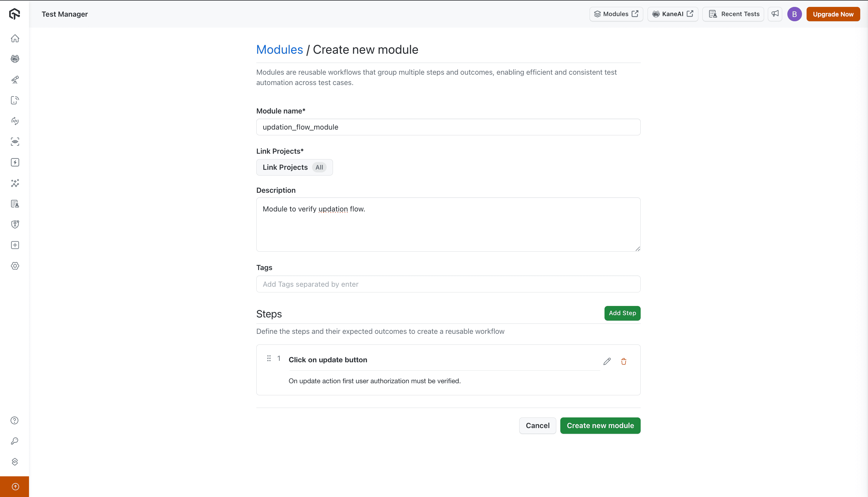The height and width of the screenshot is (497, 868).
Task: Open the Home dashboard from the sidebar
Action: click(15, 38)
